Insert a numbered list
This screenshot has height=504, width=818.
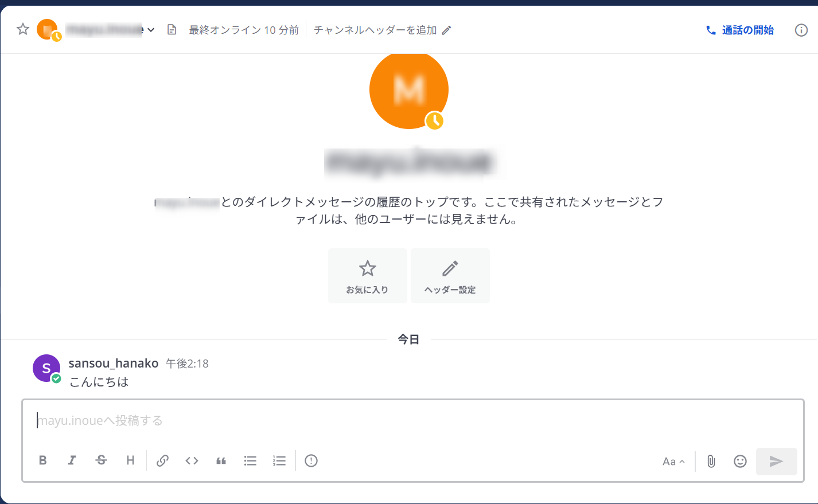(279, 460)
